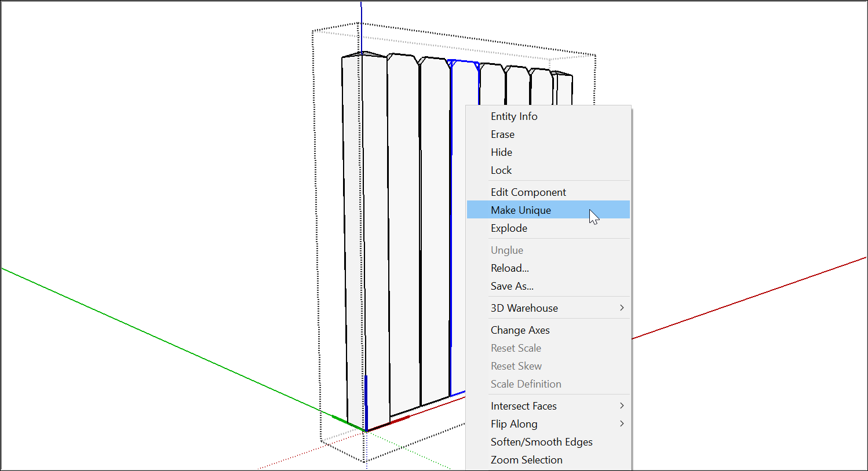Choose Edit Component
Viewport: 868px width, 471px height.
[x=528, y=192]
